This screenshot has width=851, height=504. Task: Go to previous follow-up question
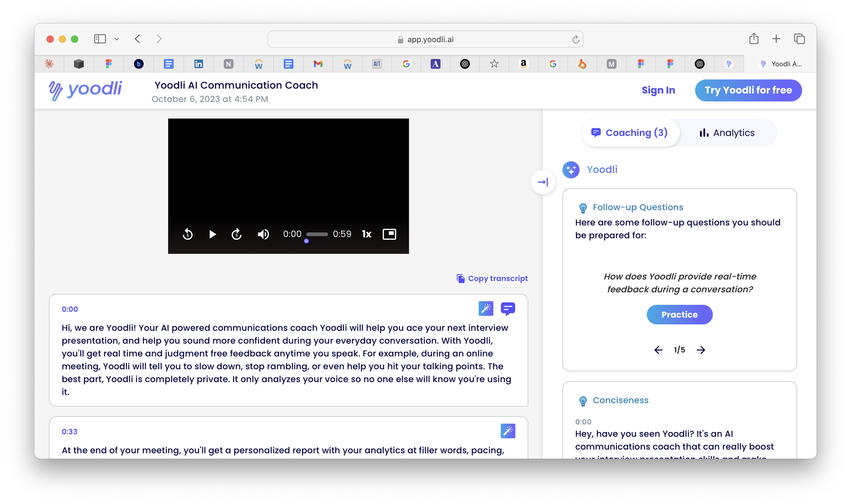point(658,350)
